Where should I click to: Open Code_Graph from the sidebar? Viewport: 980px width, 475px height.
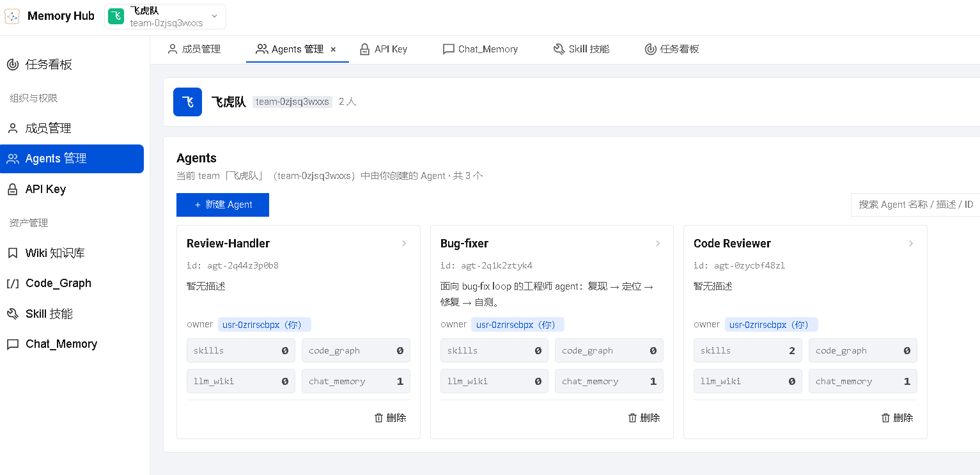[x=72, y=284]
